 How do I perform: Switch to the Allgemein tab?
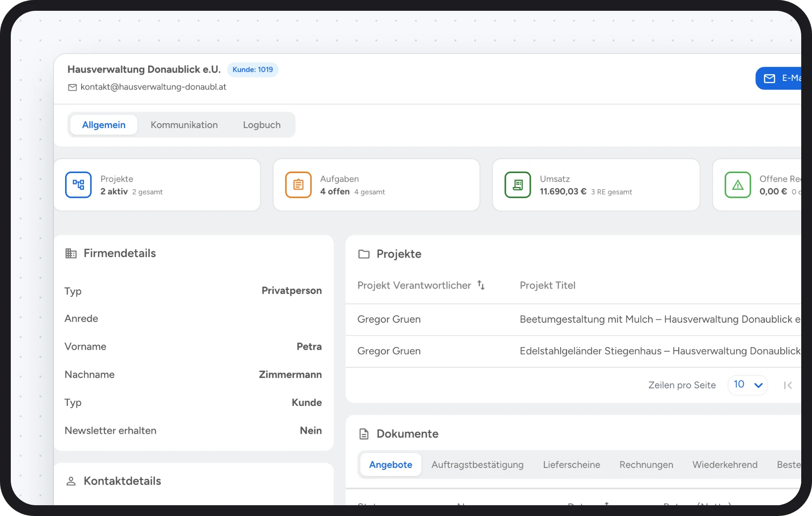(104, 125)
